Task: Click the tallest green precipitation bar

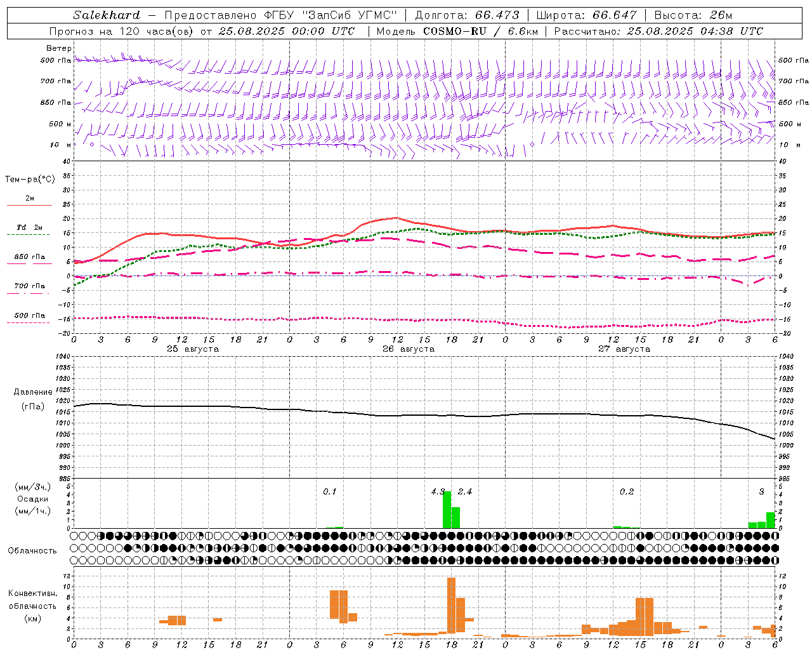Action: (x=447, y=510)
